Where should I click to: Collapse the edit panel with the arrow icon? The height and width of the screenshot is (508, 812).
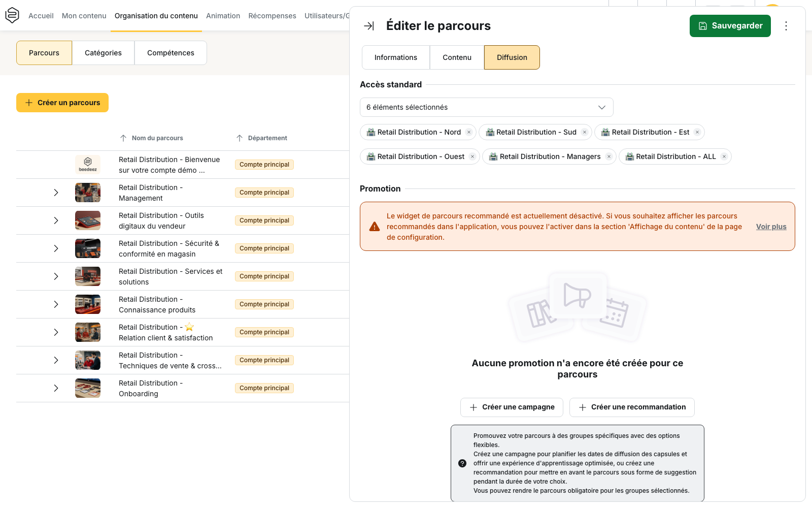tap(369, 26)
